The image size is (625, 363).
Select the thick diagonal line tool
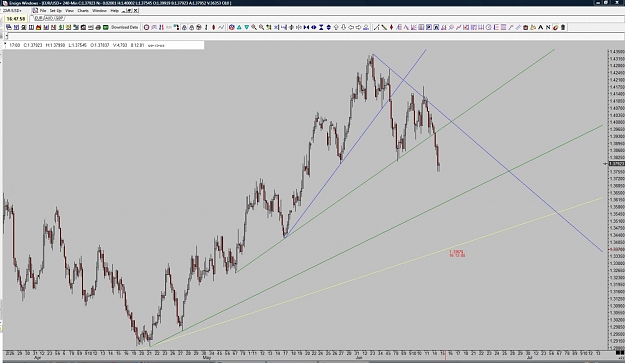pos(384,27)
